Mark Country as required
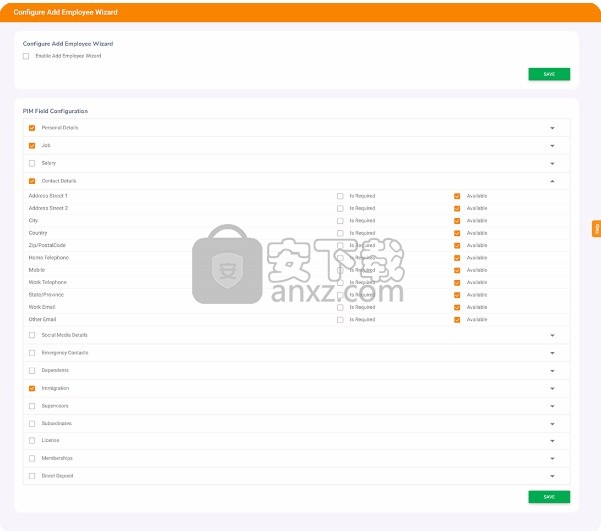The image size is (601, 531). [340, 233]
